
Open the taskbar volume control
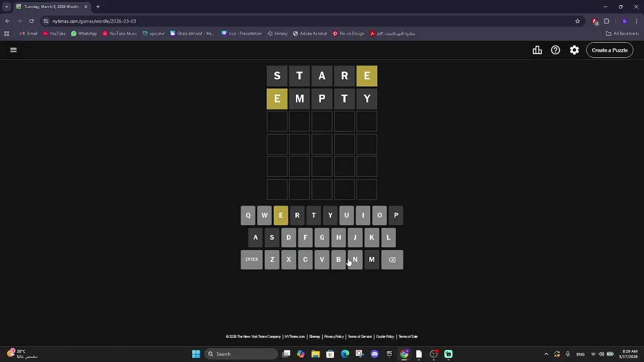(x=601, y=354)
